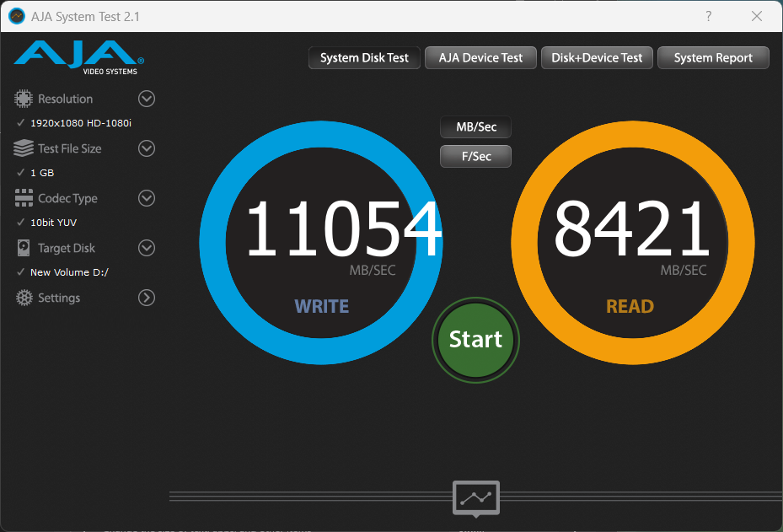Click the Resolution label
783x532 pixels.
[66, 99]
